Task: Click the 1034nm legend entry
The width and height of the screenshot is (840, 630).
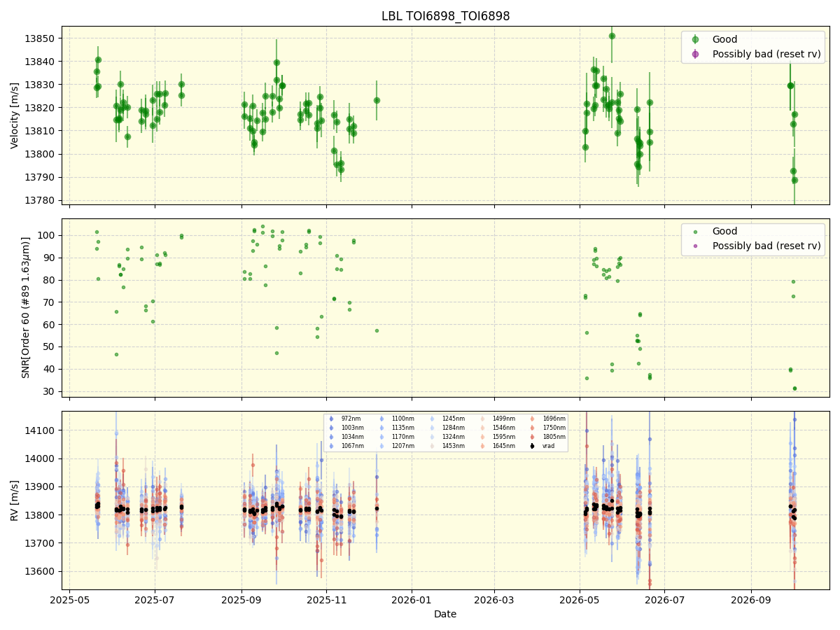Action: click(352, 437)
